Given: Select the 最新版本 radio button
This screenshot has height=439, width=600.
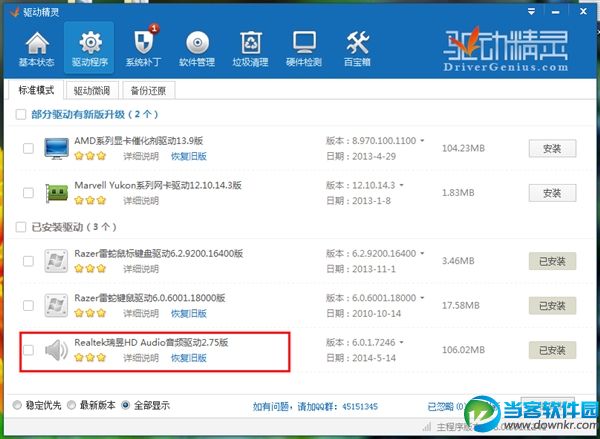Looking at the screenshot, I should point(72,405).
